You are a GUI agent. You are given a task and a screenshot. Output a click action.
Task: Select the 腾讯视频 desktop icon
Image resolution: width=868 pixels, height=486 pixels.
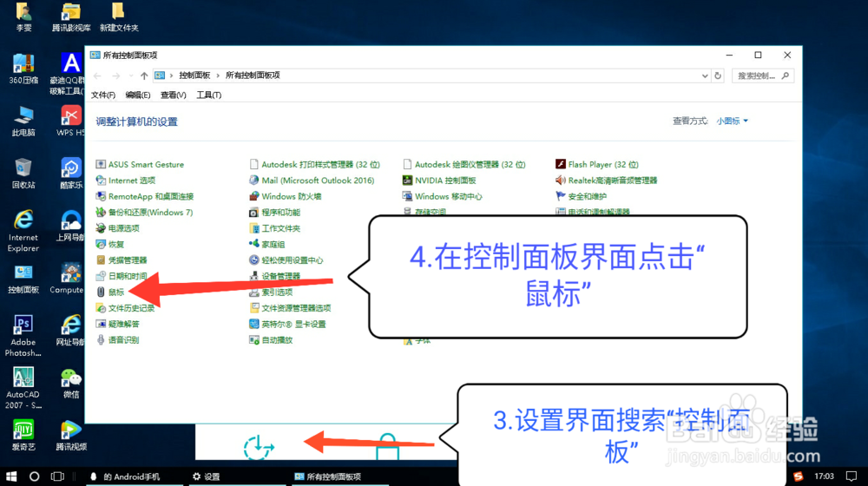pos(71,435)
